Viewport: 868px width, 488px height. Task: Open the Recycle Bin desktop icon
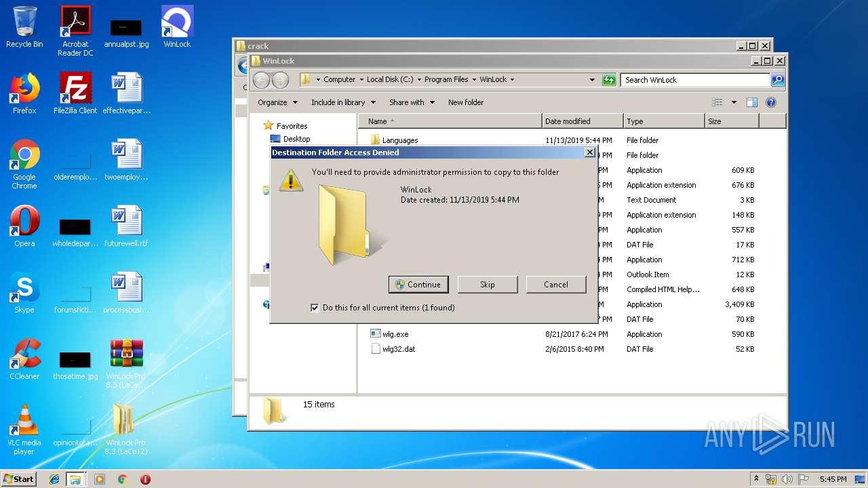click(x=24, y=27)
